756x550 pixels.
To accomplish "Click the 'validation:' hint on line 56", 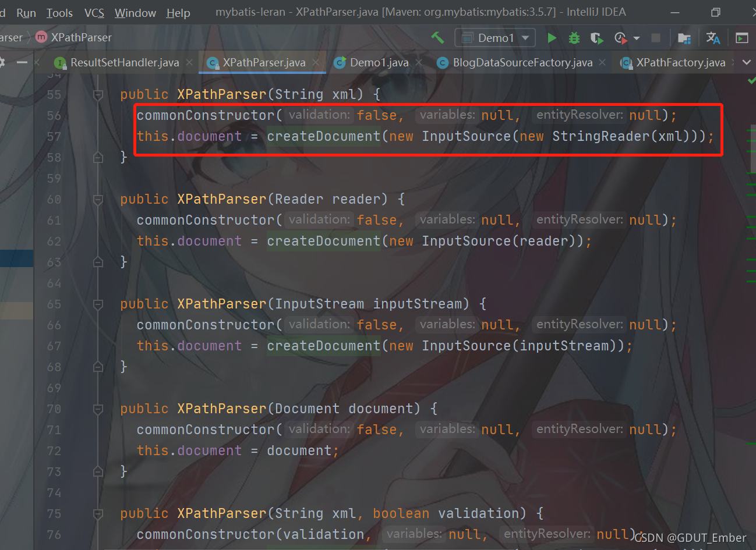I will [x=319, y=115].
